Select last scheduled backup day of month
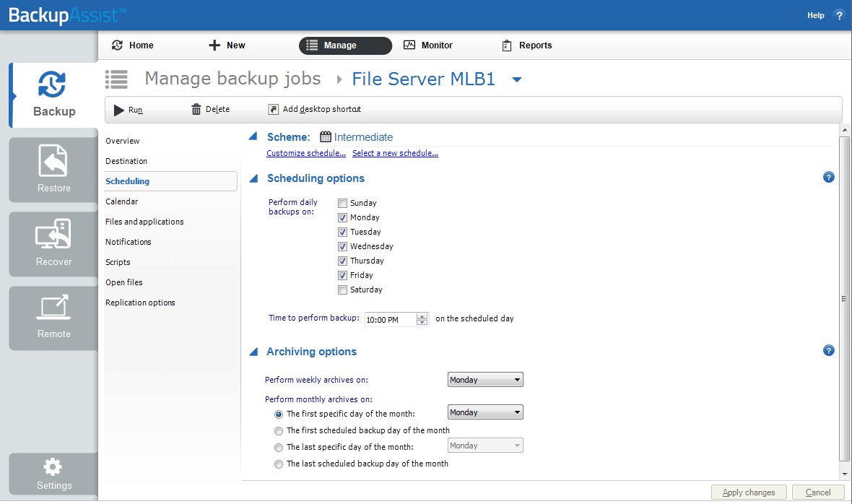Screen dimensions: 852x504 [279, 464]
